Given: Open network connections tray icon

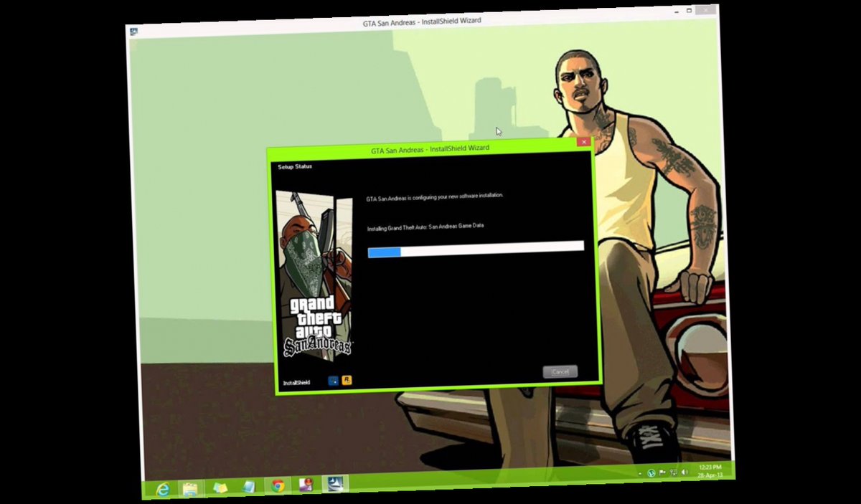Looking at the screenshot, I should tap(673, 472).
